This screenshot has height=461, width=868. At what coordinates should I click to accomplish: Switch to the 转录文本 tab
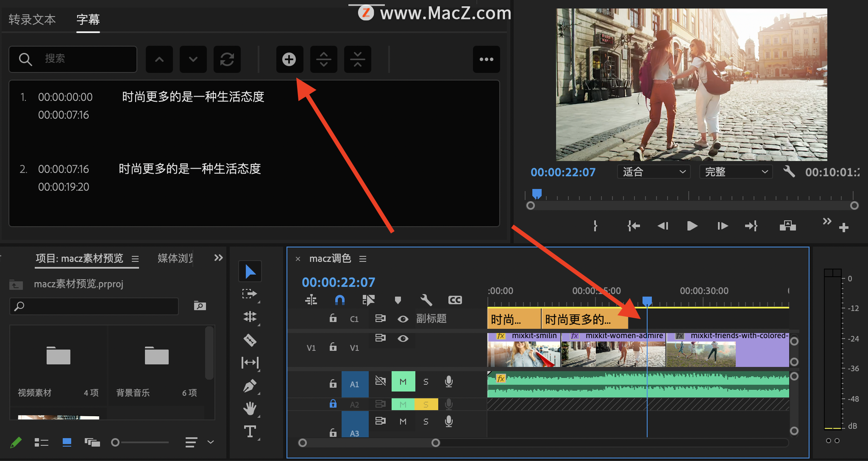coord(32,19)
